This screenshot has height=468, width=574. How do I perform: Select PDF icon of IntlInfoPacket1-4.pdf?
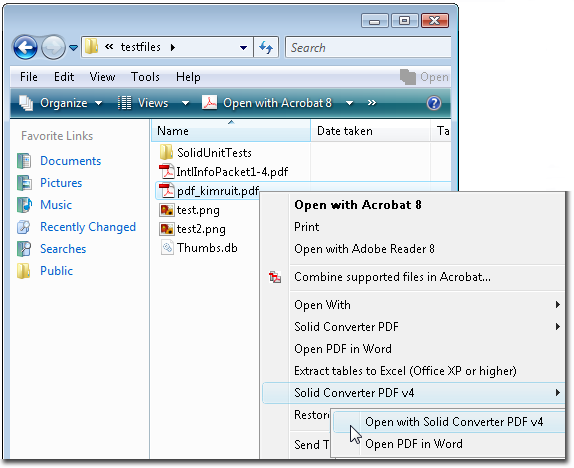coord(167,171)
